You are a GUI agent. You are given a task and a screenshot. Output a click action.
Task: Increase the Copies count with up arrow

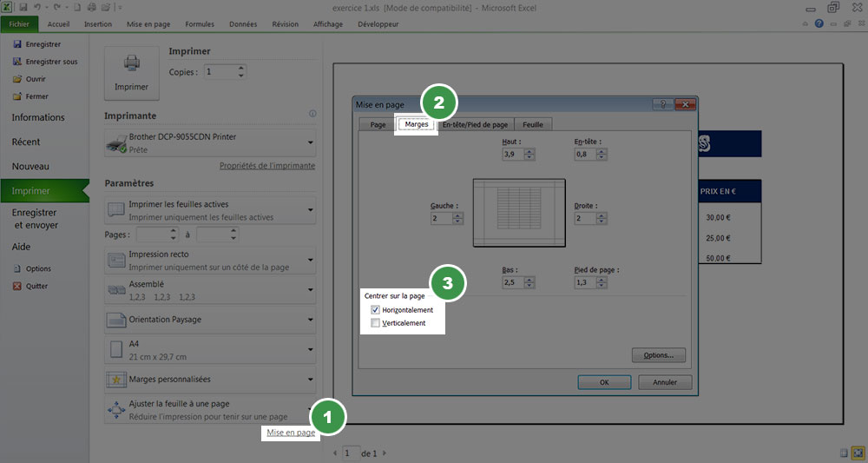pyautogui.click(x=241, y=69)
